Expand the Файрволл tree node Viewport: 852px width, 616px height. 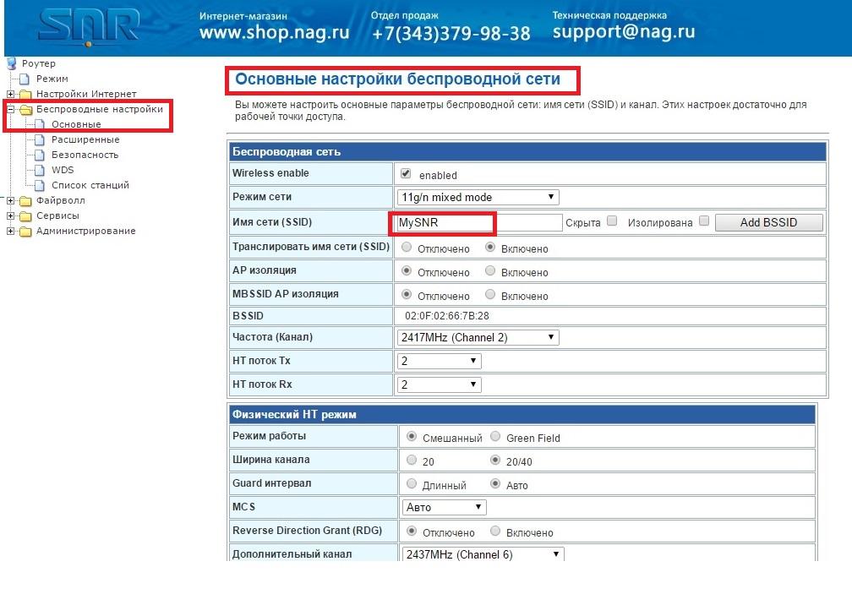tap(10, 201)
